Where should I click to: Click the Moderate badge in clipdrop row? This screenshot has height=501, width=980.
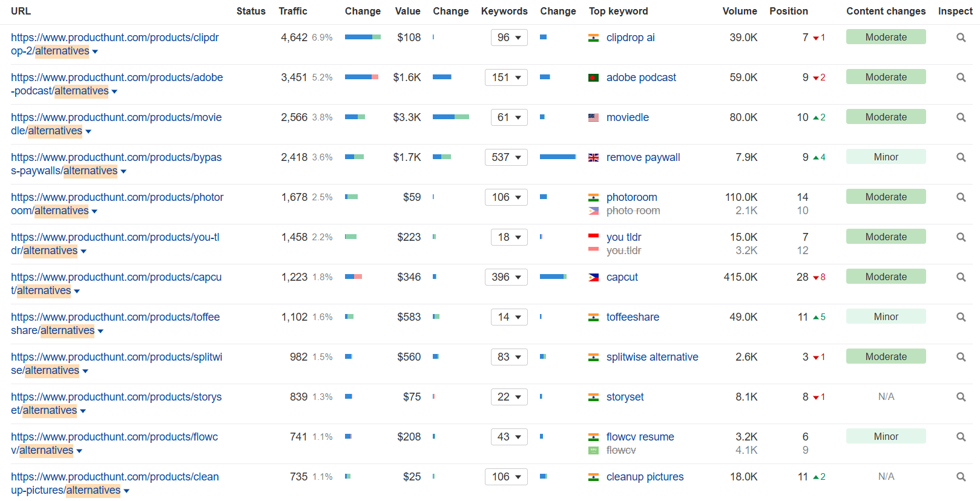click(x=886, y=37)
